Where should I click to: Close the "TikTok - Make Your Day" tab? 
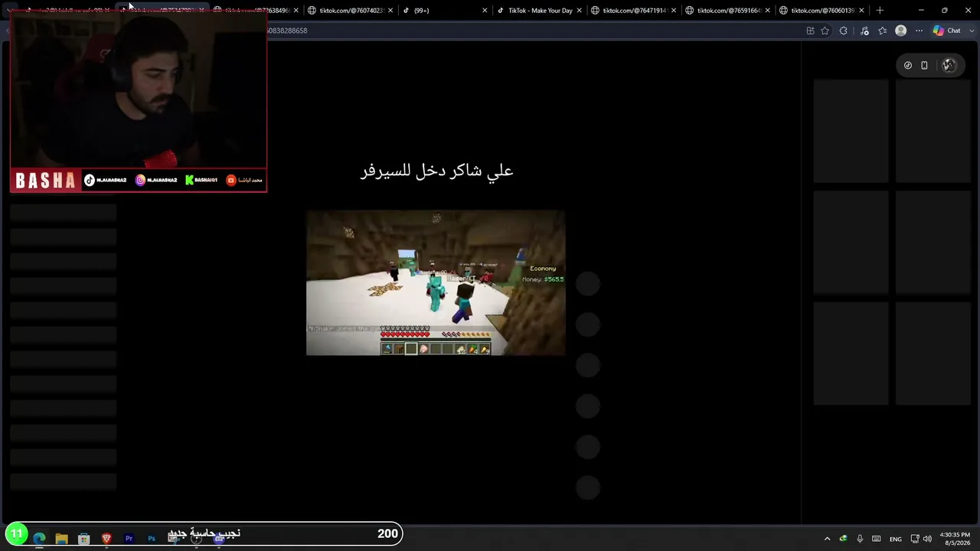[579, 11]
